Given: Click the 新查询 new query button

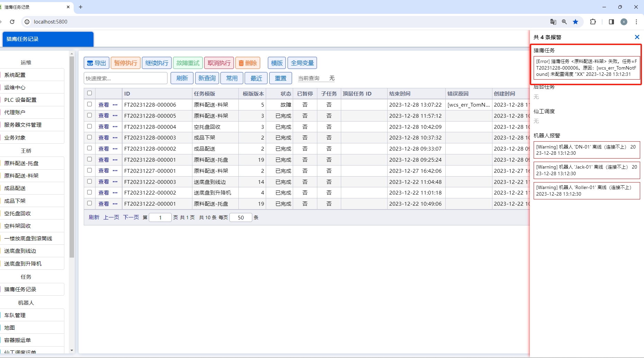Looking at the screenshot, I should pyautogui.click(x=207, y=78).
